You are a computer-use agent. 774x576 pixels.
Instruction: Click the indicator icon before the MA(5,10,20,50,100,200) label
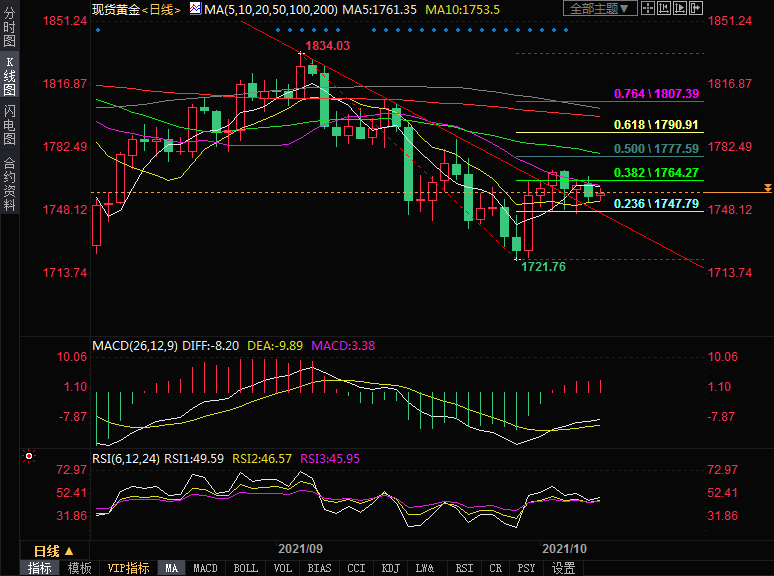coord(194,8)
